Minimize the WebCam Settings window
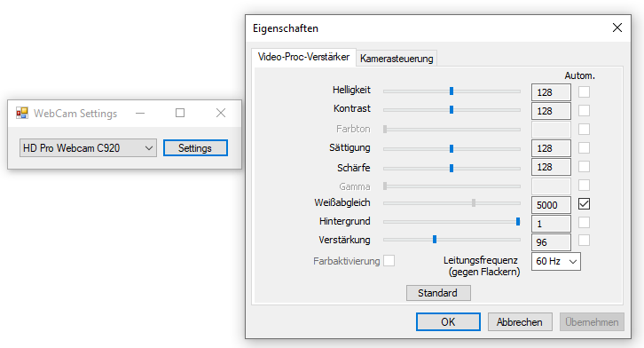The width and height of the screenshot is (644, 348). [140, 113]
